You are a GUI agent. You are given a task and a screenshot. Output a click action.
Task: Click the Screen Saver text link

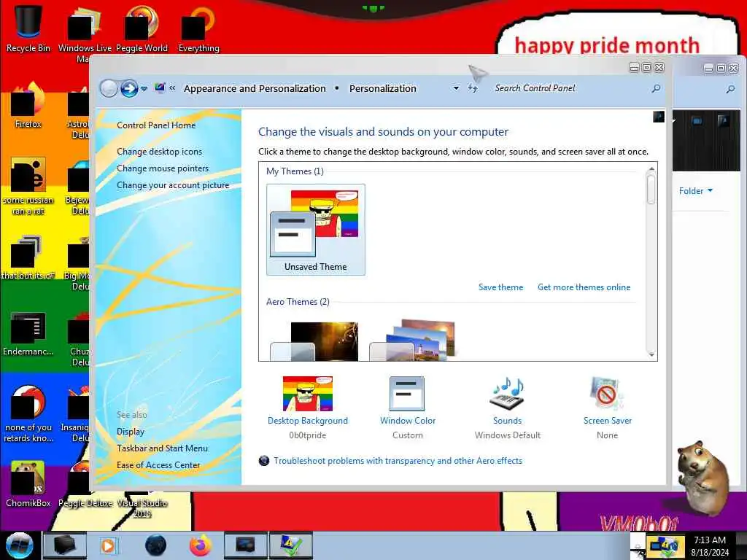click(608, 421)
